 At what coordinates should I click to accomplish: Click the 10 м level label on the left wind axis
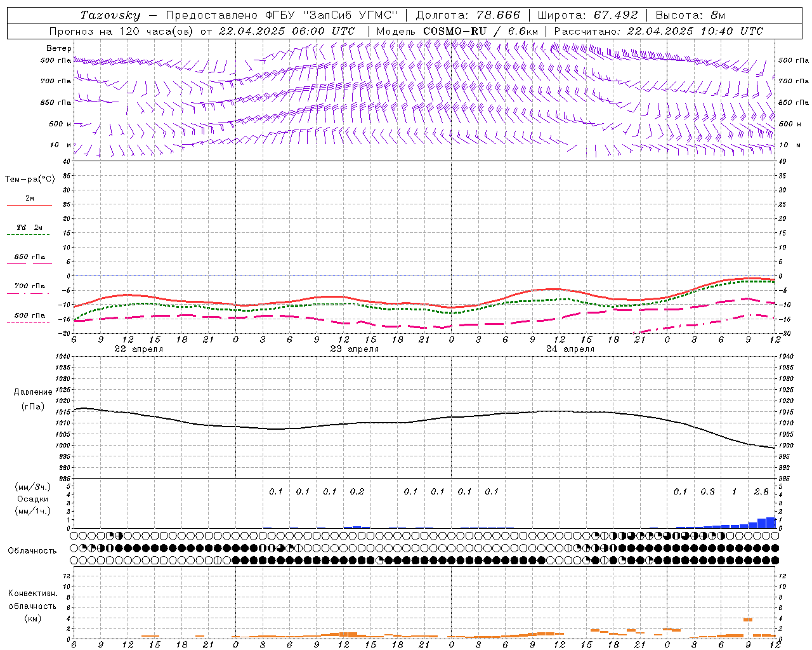click(62, 145)
